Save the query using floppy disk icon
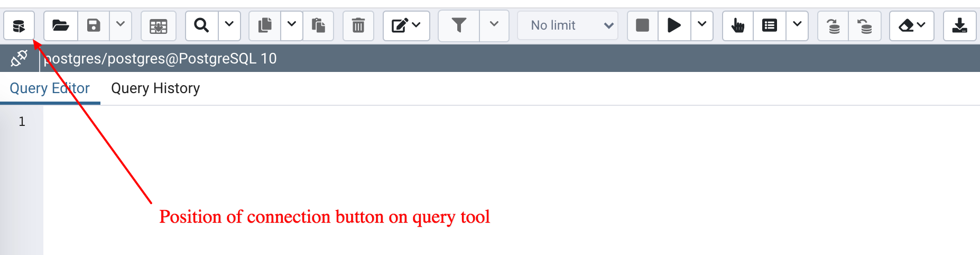Image resolution: width=980 pixels, height=255 pixels. 94,25
